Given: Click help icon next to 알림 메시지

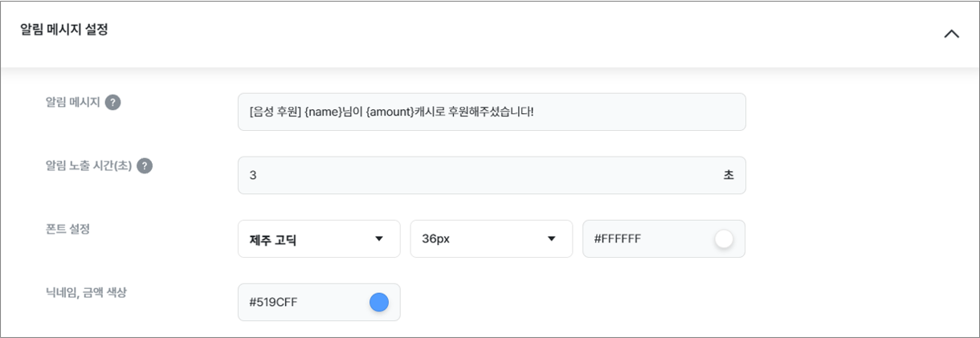Looking at the screenshot, I should point(113,103).
